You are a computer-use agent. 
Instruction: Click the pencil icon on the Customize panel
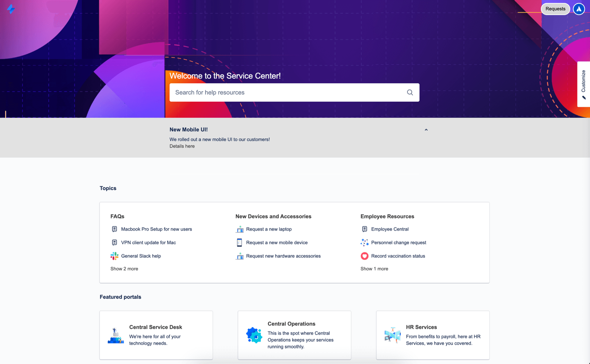tap(584, 97)
